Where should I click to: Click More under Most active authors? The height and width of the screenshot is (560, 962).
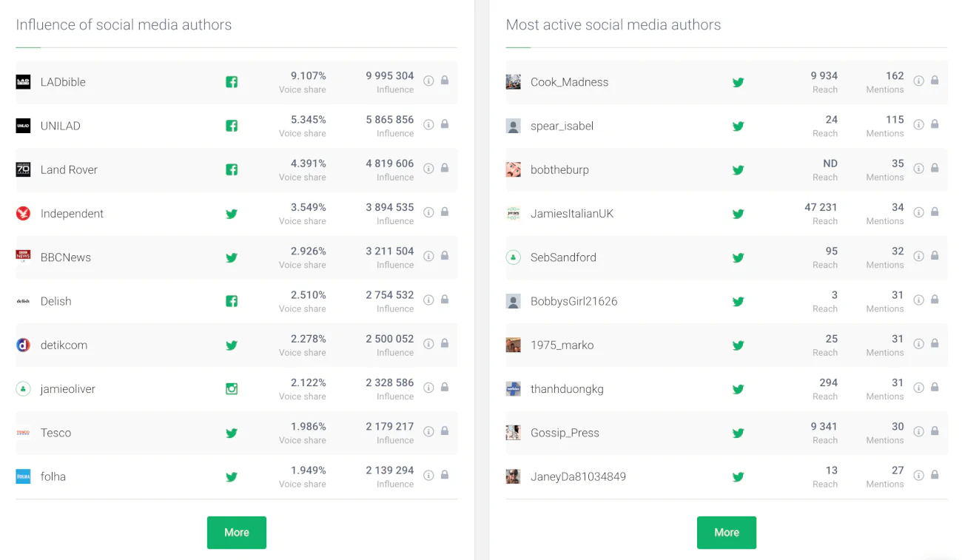727,533
